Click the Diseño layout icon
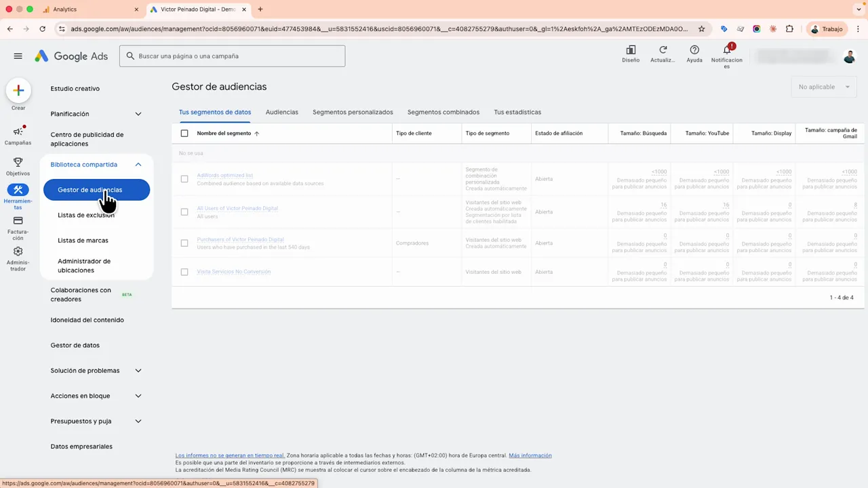This screenshot has height=488, width=868. [631, 50]
